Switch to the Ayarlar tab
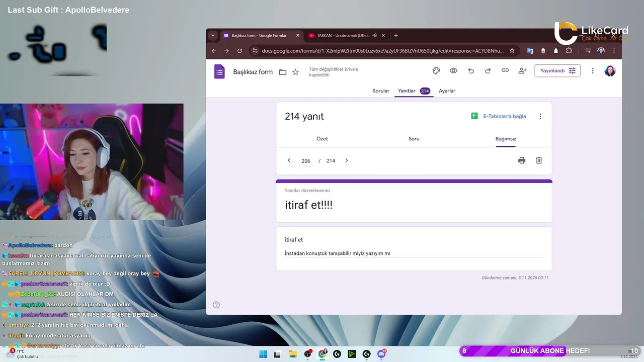This screenshot has width=644, height=362. [x=447, y=91]
